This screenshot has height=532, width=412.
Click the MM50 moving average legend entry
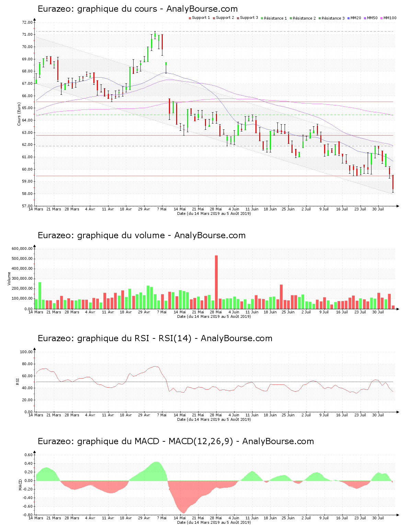(x=371, y=18)
